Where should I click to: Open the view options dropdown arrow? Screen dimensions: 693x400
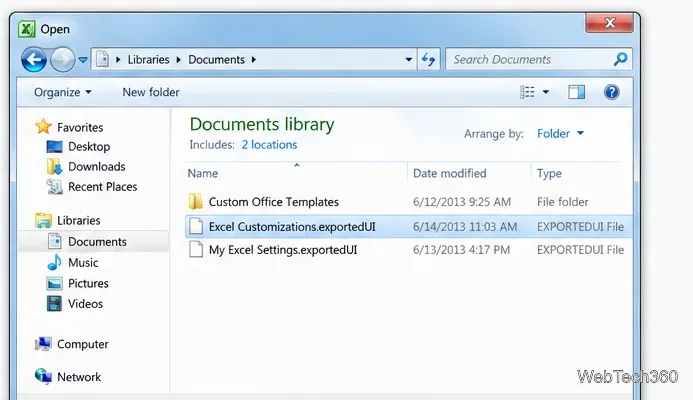coord(546,92)
